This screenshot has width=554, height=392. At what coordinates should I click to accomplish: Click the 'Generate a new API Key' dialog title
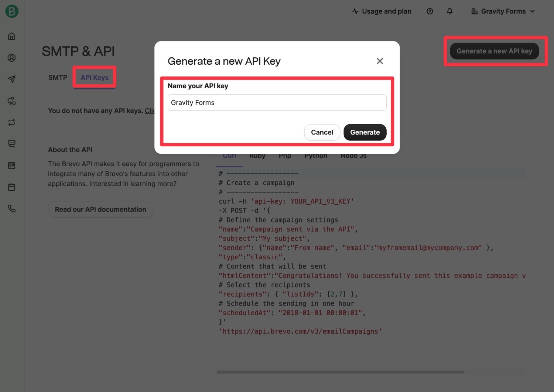tap(224, 61)
